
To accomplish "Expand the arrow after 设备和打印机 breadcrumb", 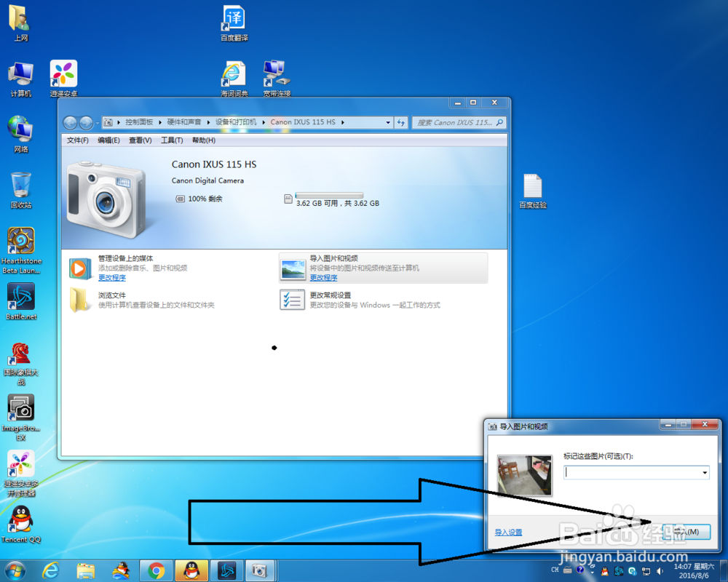I will pyautogui.click(x=264, y=122).
